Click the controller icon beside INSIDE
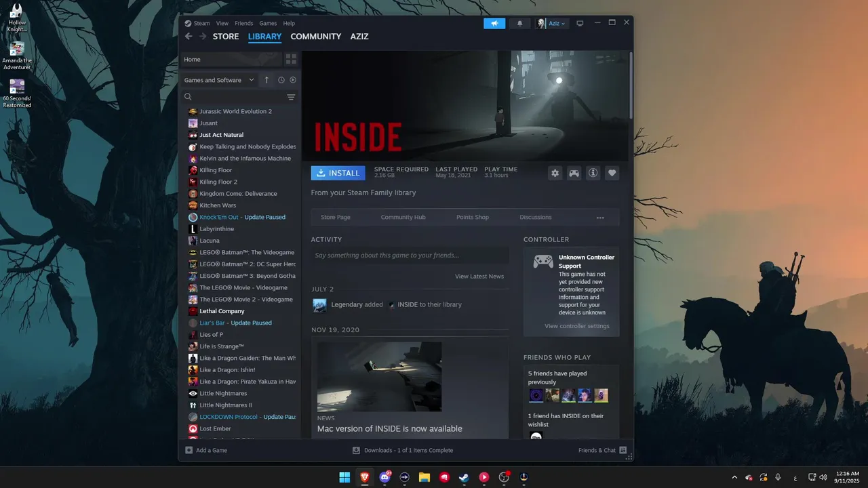 (574, 173)
